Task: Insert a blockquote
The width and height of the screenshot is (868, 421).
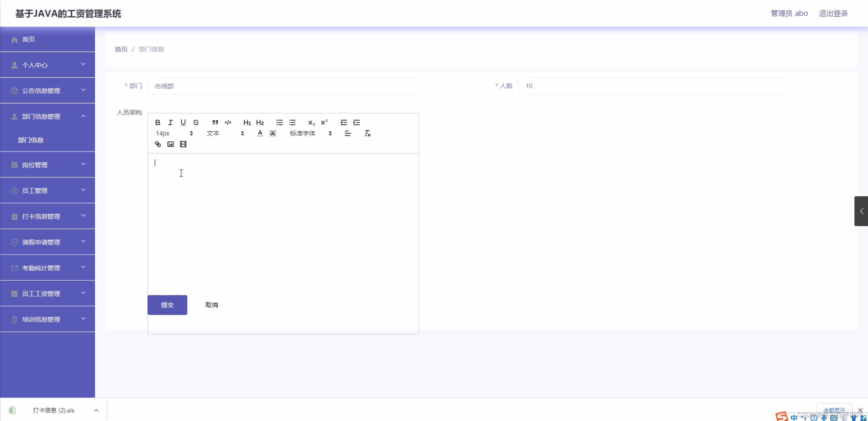Action: (x=215, y=122)
